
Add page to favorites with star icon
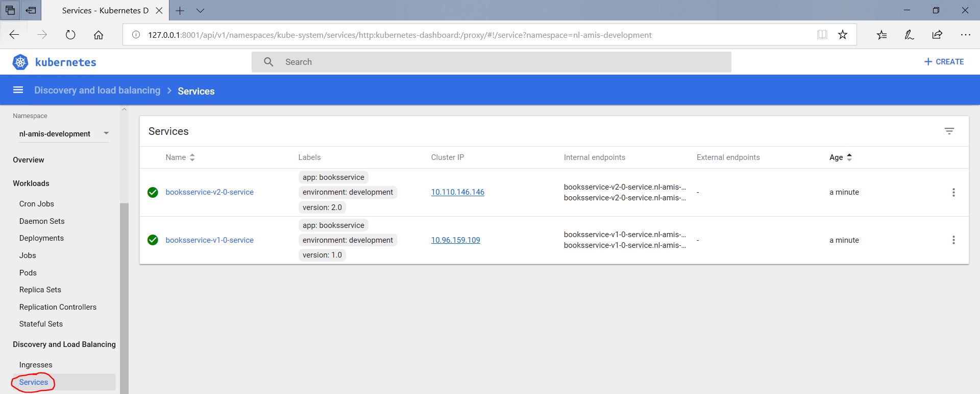coord(843,35)
